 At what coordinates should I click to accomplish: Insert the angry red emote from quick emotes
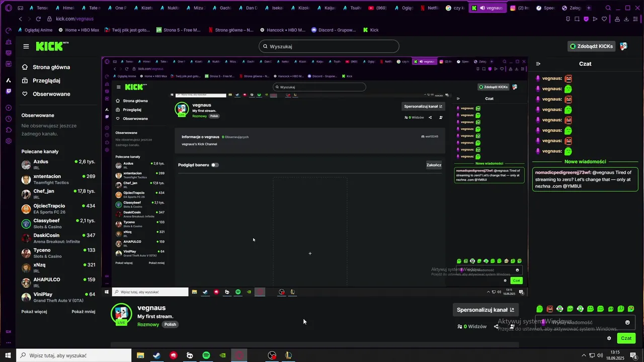[550, 309]
